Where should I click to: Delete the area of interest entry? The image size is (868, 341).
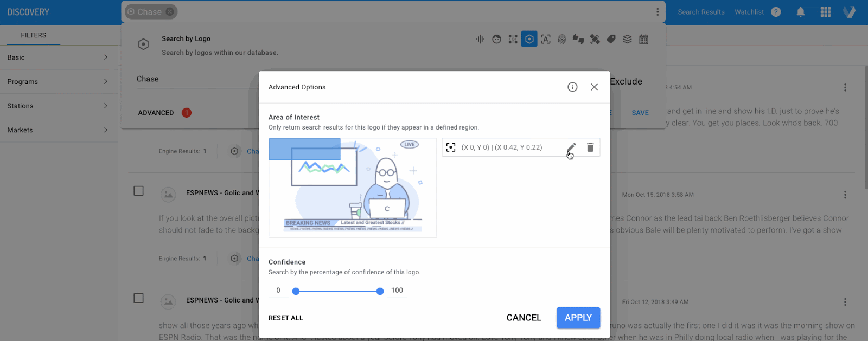tap(590, 147)
